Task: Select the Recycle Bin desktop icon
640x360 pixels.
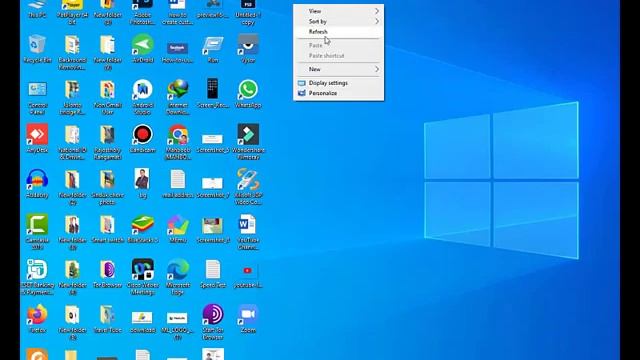Action: click(37, 49)
